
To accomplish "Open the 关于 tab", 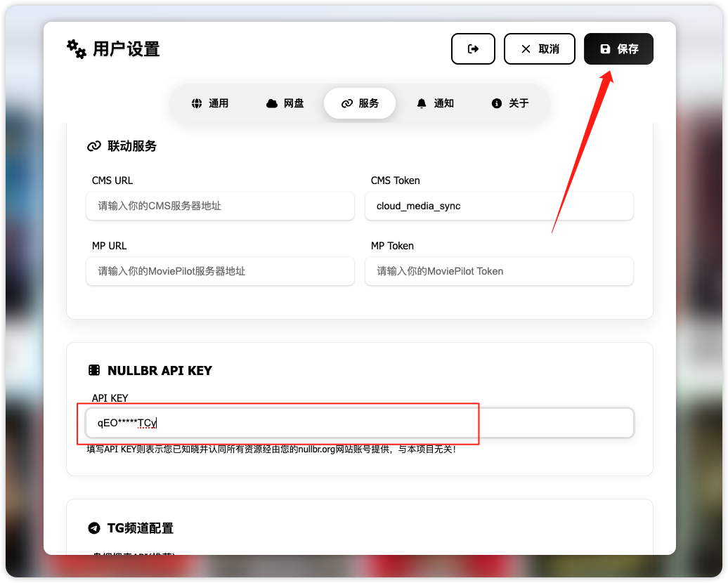I will [x=510, y=103].
